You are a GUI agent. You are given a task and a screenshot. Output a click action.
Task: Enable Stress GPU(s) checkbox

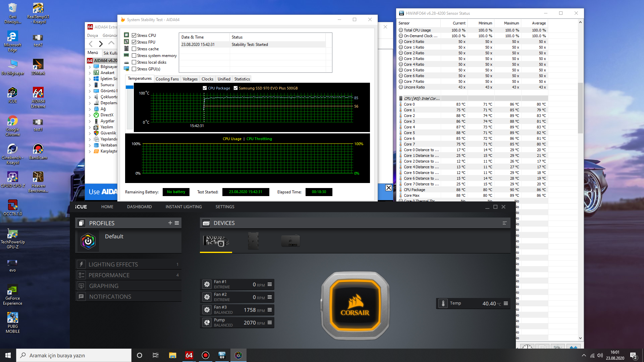click(134, 69)
